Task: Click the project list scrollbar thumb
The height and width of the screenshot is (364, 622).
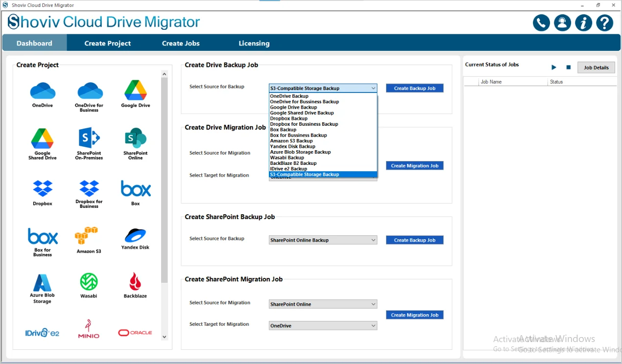Action: [164, 180]
